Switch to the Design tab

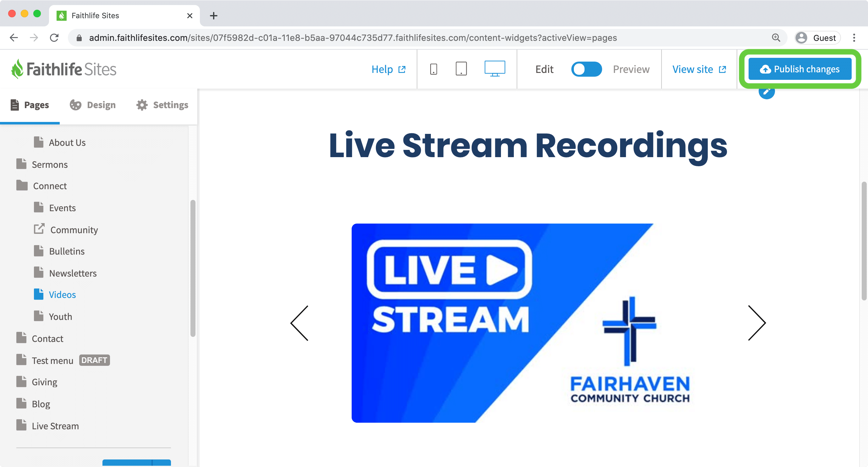[93, 105]
